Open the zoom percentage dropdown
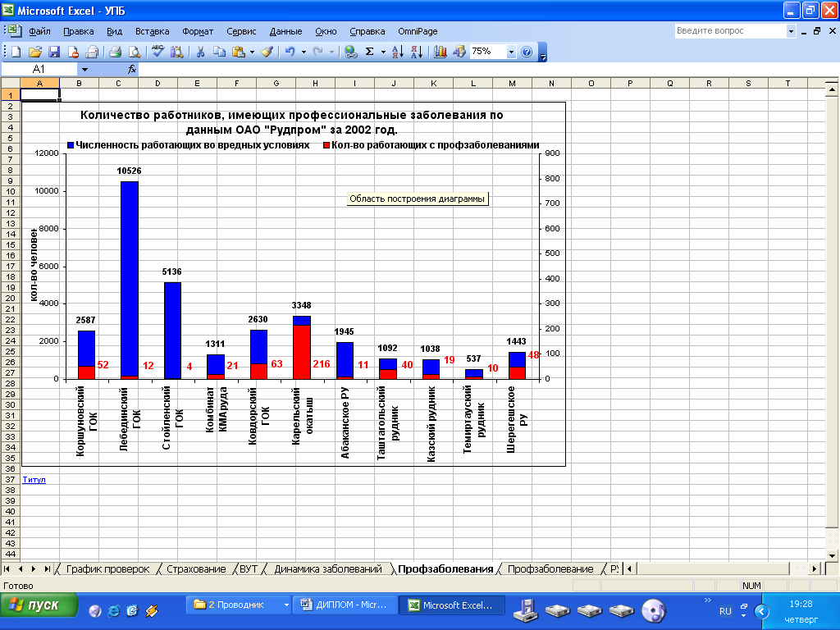The height and width of the screenshot is (630, 840). 512,52
